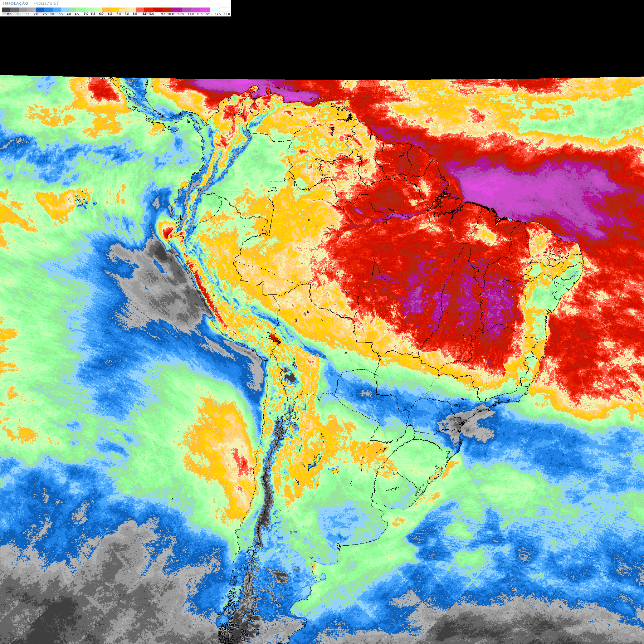Pick the bright magenta swatch above 12.0
The width and height of the screenshot is (644, 644).
(205, 10)
